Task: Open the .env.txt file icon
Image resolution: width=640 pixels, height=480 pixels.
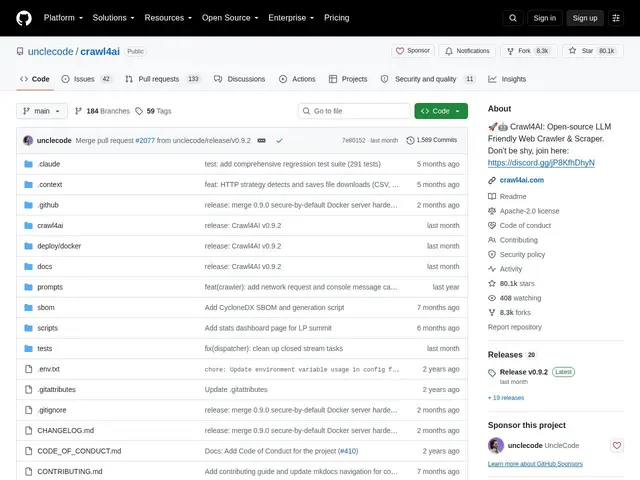Action: 28,369
